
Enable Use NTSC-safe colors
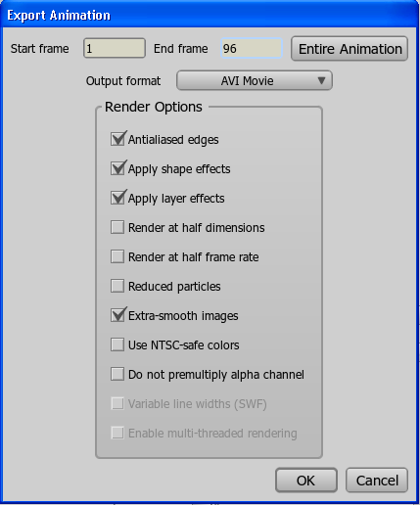pyautogui.click(x=117, y=344)
